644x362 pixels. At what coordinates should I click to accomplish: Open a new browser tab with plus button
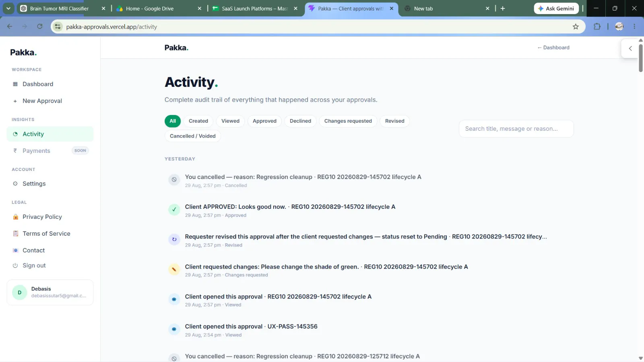coord(503,8)
